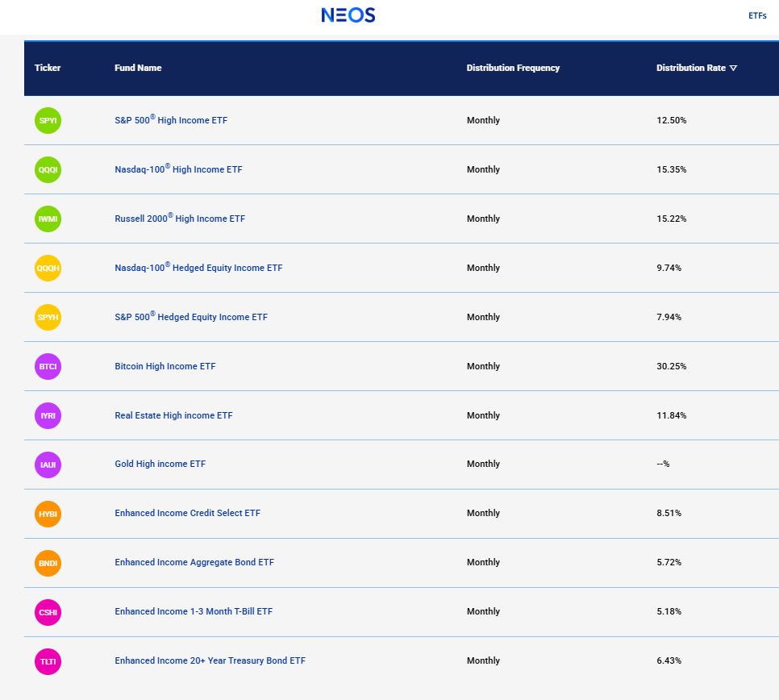
Task: Open S&P 500 High Income ETF link
Action: pyautogui.click(x=171, y=119)
